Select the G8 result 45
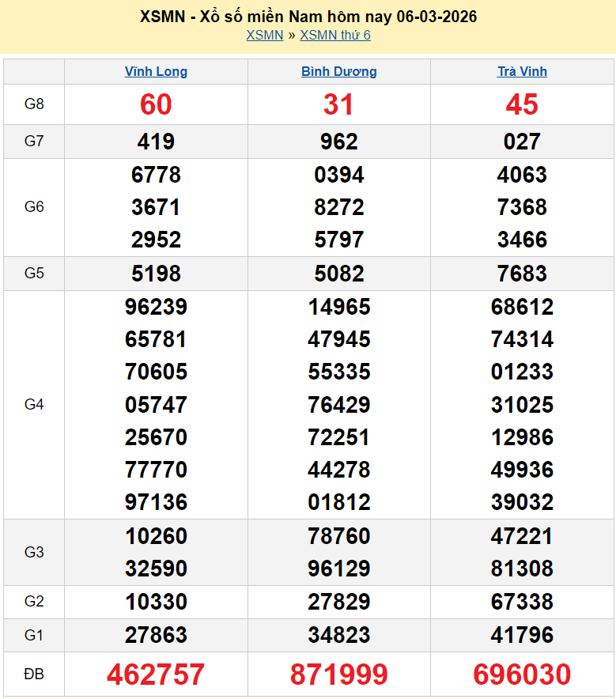616x699 pixels. pos(522,104)
